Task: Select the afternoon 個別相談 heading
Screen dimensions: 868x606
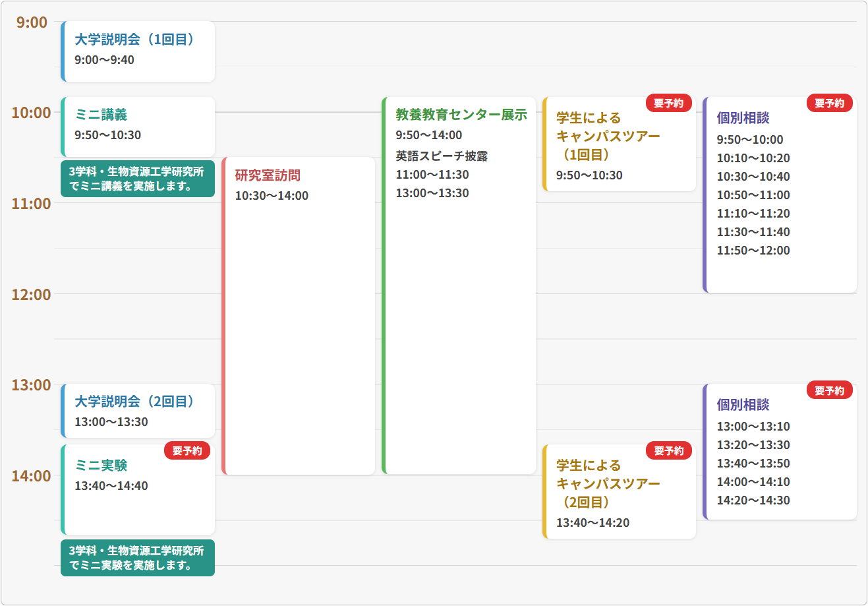Action: (x=743, y=405)
